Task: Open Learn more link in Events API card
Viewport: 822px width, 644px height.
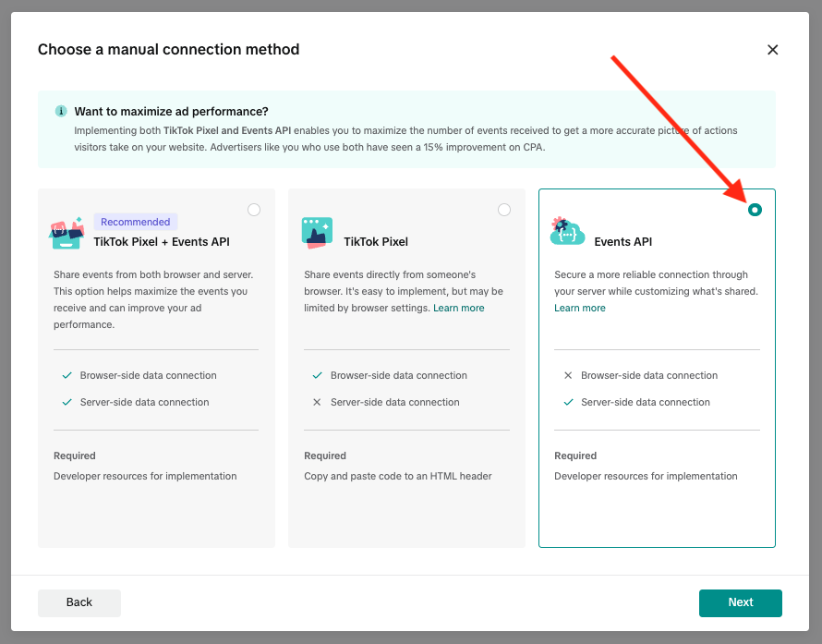Action: tap(580, 308)
